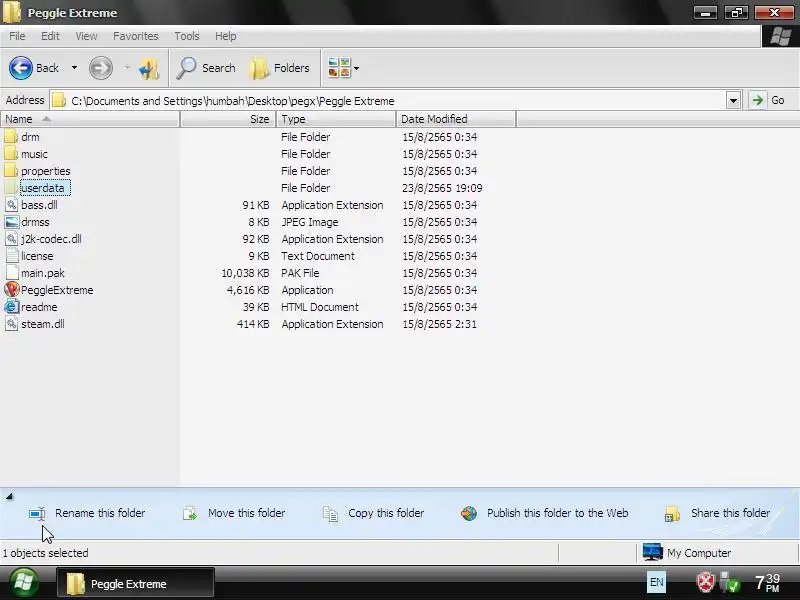The width and height of the screenshot is (800, 600).
Task: Select the license file name
Action: click(x=37, y=256)
